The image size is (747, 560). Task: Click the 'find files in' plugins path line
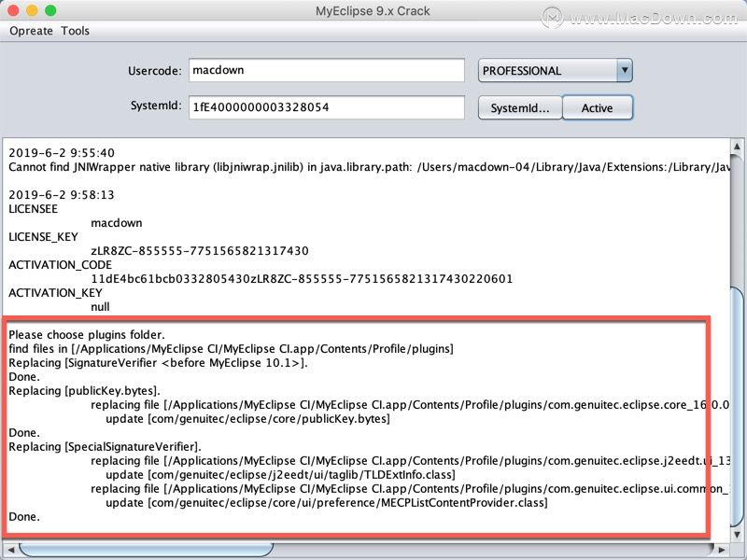[231, 349]
